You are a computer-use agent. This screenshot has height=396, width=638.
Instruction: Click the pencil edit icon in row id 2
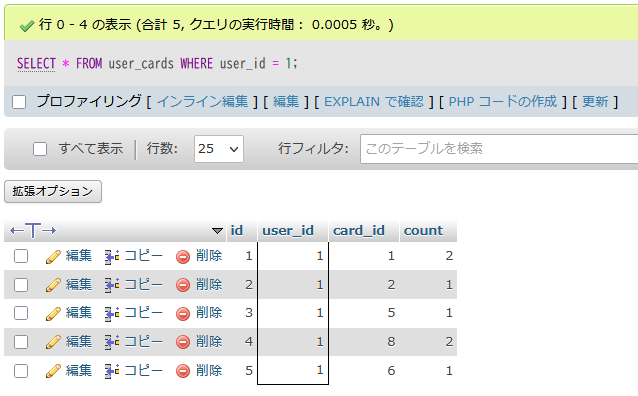coord(53,285)
